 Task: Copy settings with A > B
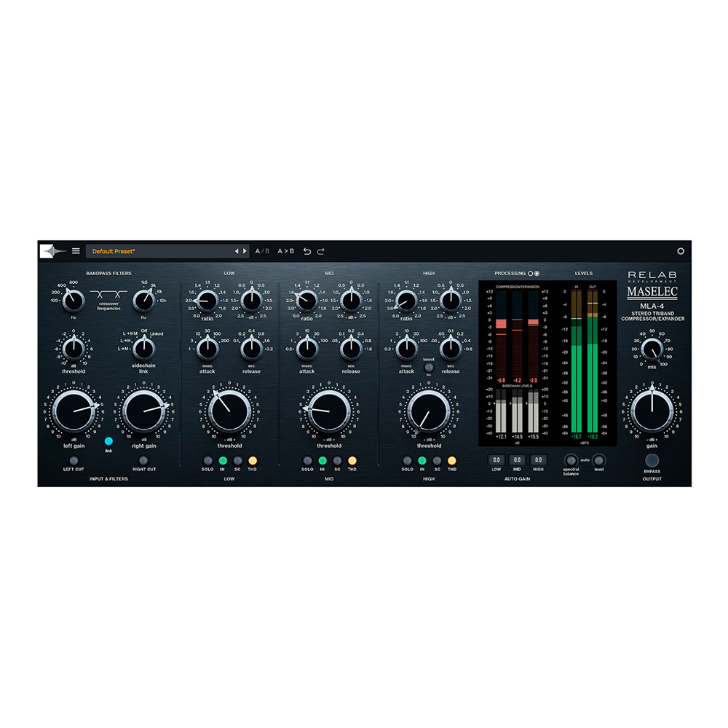click(285, 251)
